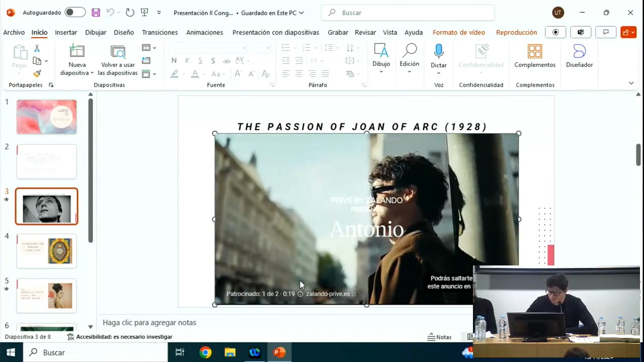Image resolution: width=644 pixels, height=362 pixels.
Task: Switch to the Dibujar tab
Action: pyautogui.click(x=96, y=32)
